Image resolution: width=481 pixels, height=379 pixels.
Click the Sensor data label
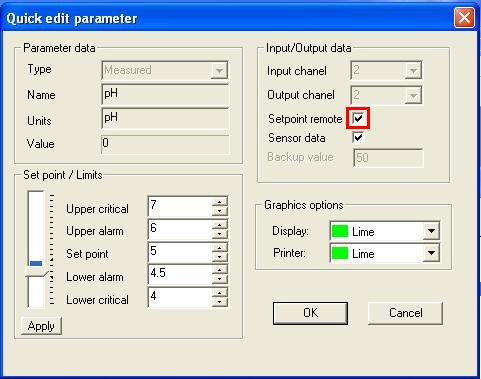click(x=297, y=138)
